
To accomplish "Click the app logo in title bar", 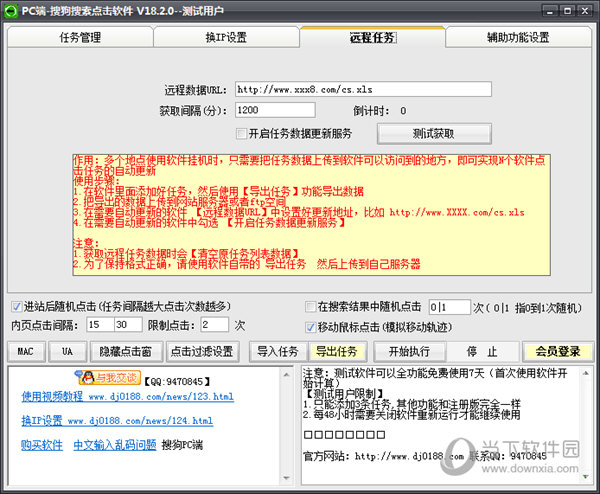I will tap(12, 10).
